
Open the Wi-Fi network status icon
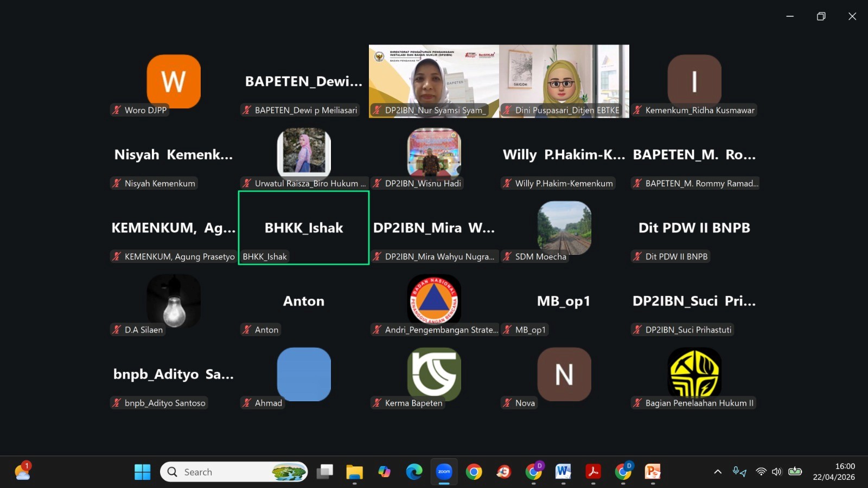(x=761, y=472)
